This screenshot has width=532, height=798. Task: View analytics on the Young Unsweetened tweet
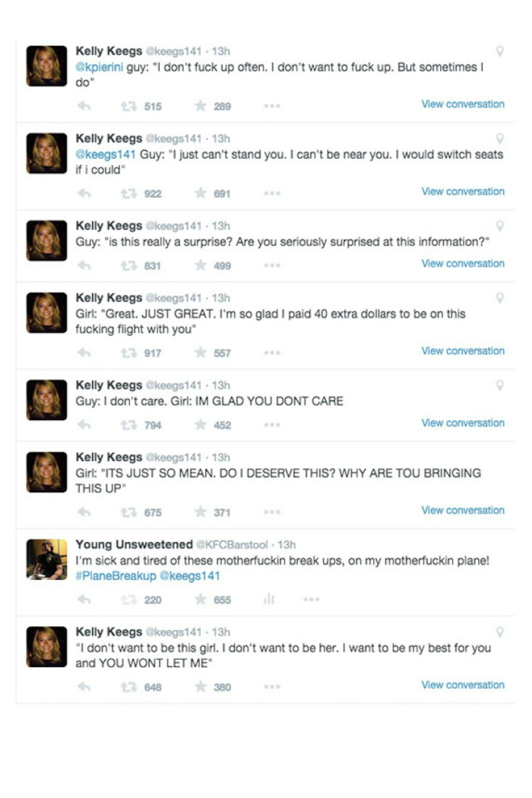(x=269, y=599)
